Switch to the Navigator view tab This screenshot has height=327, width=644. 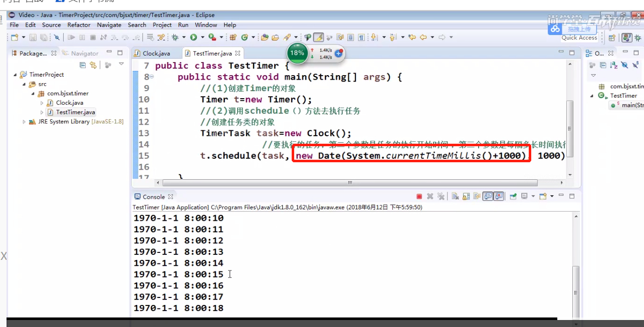pos(80,53)
